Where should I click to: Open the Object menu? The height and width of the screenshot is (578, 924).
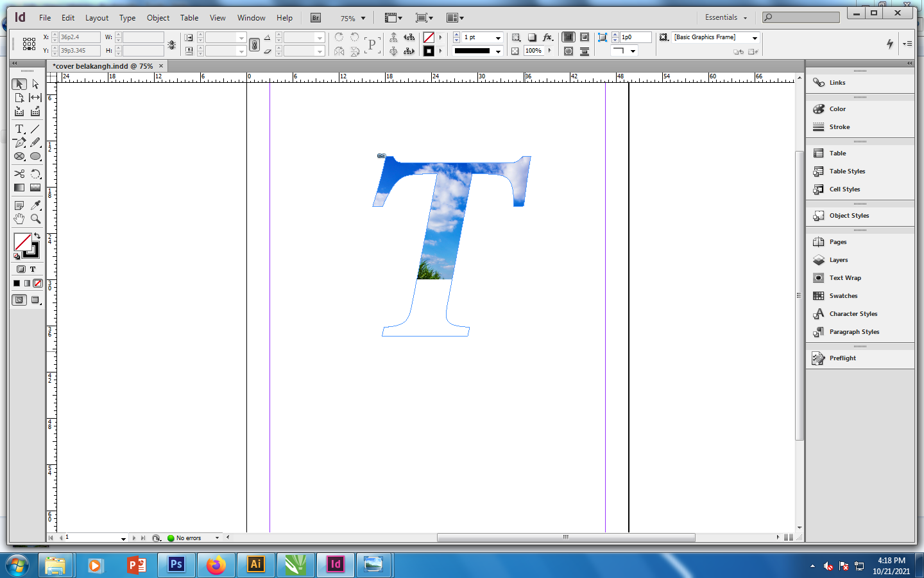click(158, 18)
